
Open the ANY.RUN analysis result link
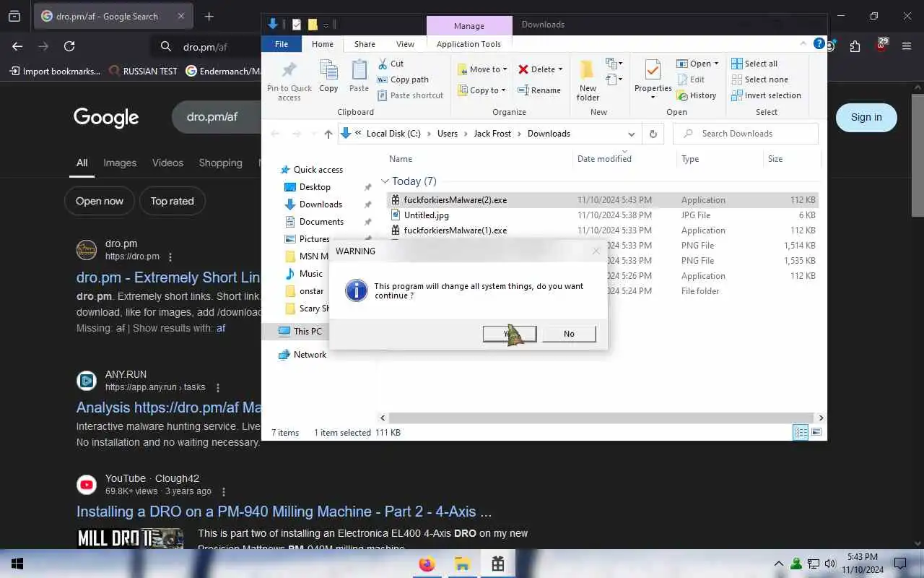tap(169, 407)
